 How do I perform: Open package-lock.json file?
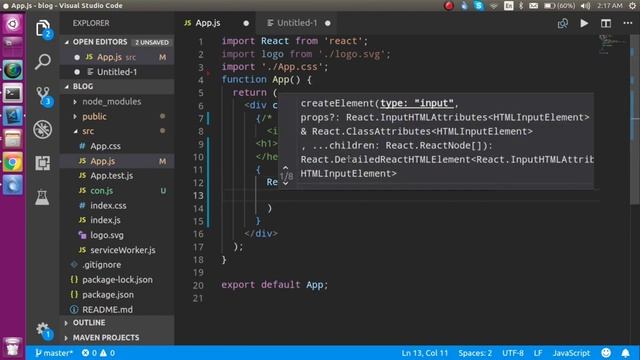117,280
